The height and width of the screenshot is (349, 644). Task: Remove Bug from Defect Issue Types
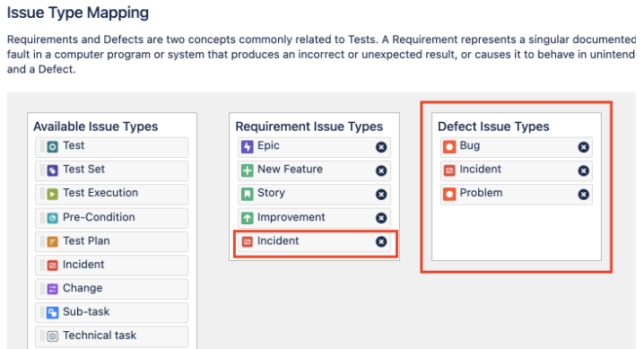point(583,147)
